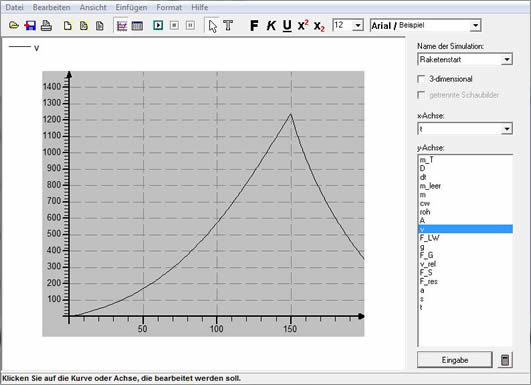Select the arrow pointer tool
Screen dimensions: 531x385
click(x=213, y=26)
